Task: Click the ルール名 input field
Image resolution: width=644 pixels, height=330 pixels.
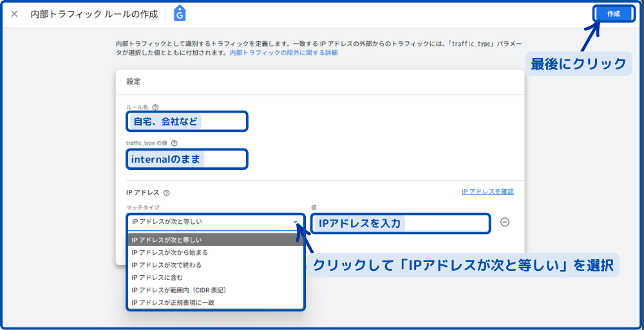Action: [x=187, y=121]
